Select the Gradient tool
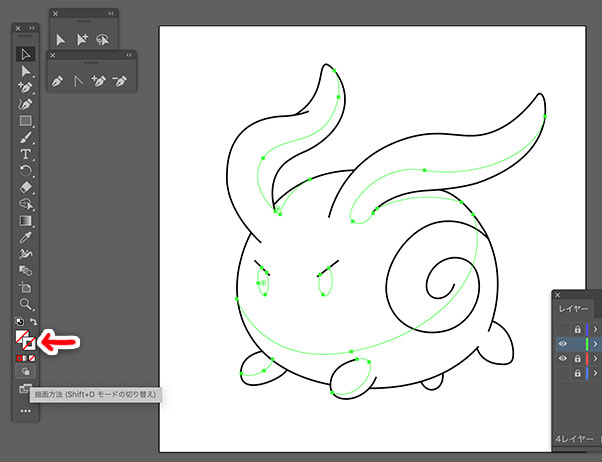 26,221
